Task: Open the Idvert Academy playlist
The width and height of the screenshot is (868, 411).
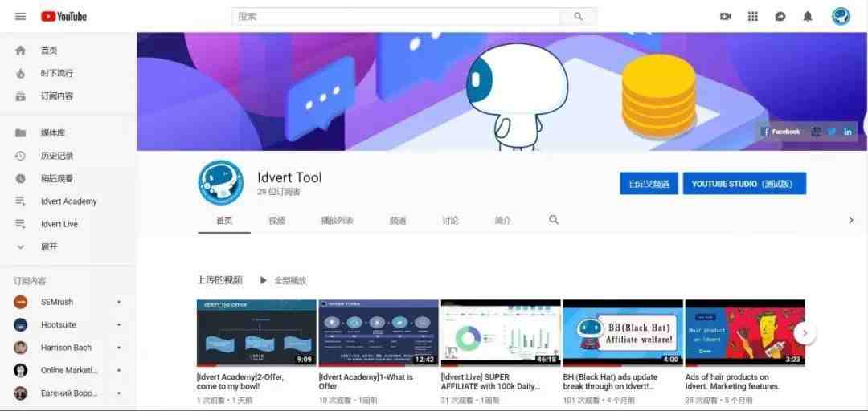Action: pos(68,201)
